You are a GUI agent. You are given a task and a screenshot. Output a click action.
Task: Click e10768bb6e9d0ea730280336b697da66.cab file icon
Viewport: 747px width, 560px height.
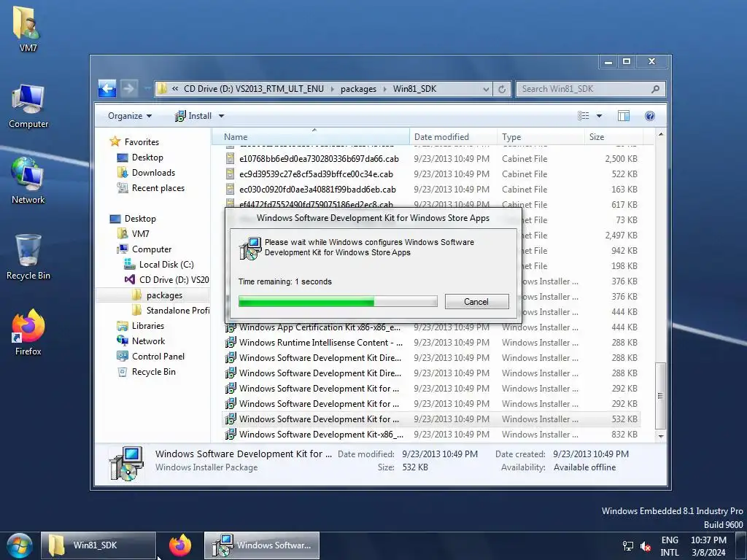(230, 158)
